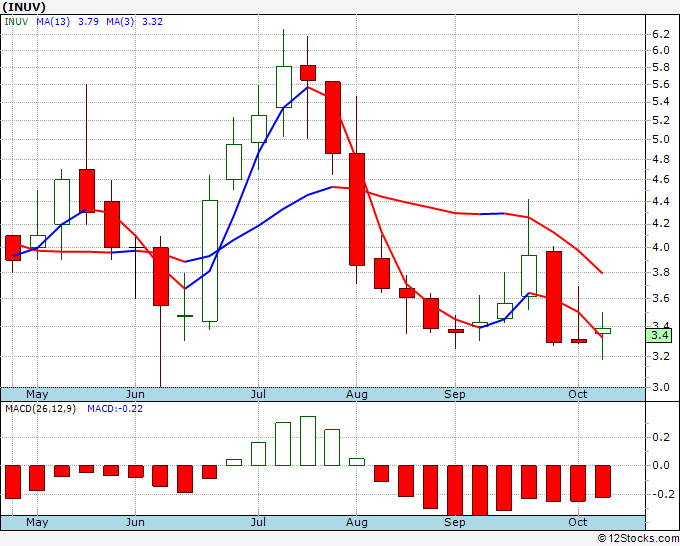The image size is (680, 546).
Task: Click the -0.2 MACD axis label
Action: coord(662,494)
